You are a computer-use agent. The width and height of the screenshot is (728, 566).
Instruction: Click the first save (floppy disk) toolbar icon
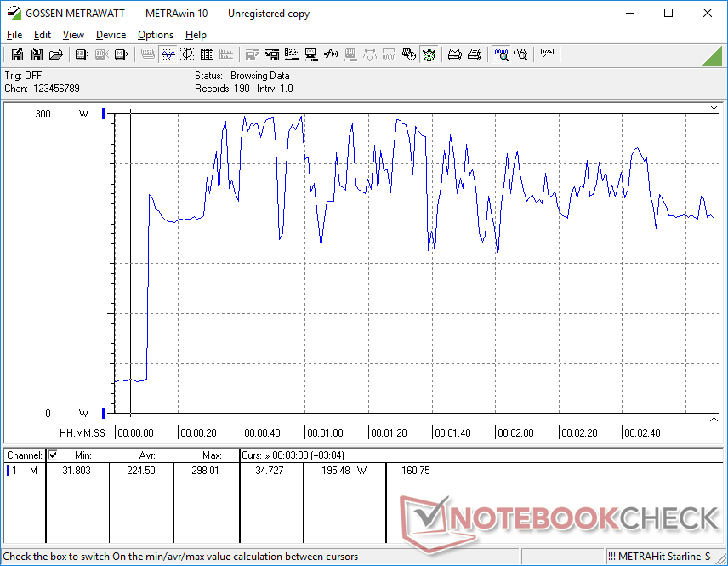[x=17, y=54]
